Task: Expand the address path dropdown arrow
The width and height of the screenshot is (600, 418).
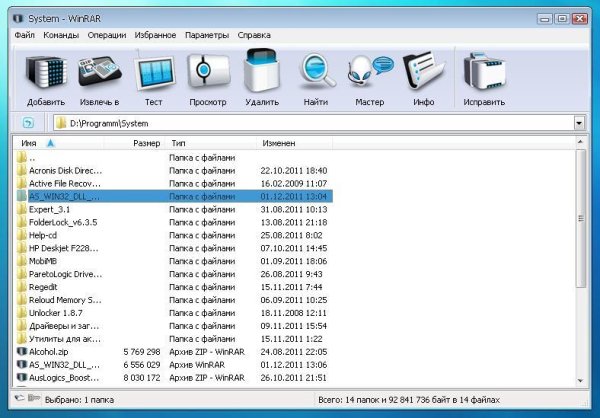Action: (x=579, y=123)
